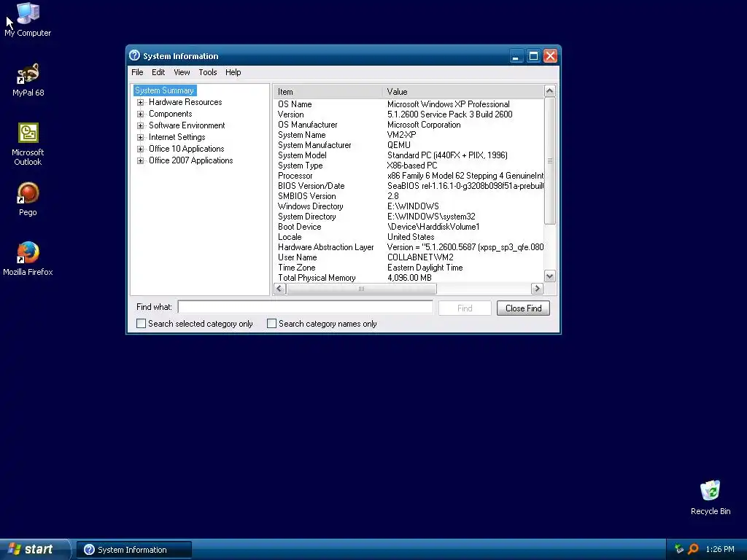
Task: Open My Computer desktop icon
Action: [28, 19]
